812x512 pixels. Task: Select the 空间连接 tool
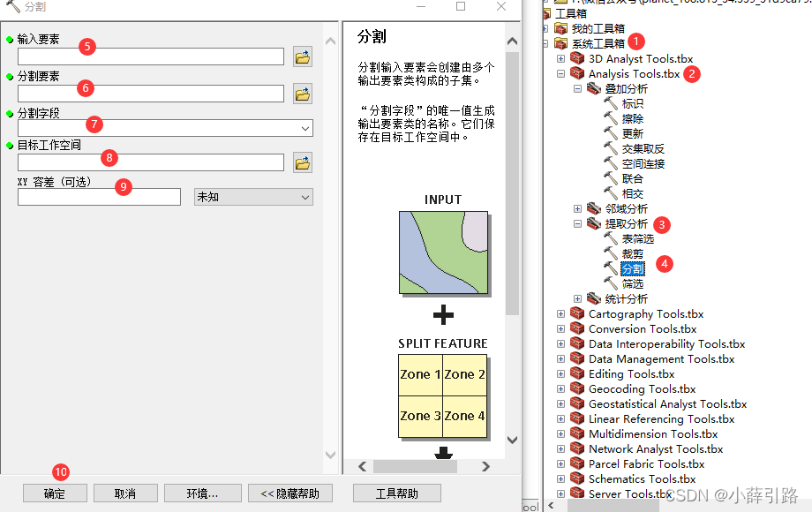click(x=643, y=164)
